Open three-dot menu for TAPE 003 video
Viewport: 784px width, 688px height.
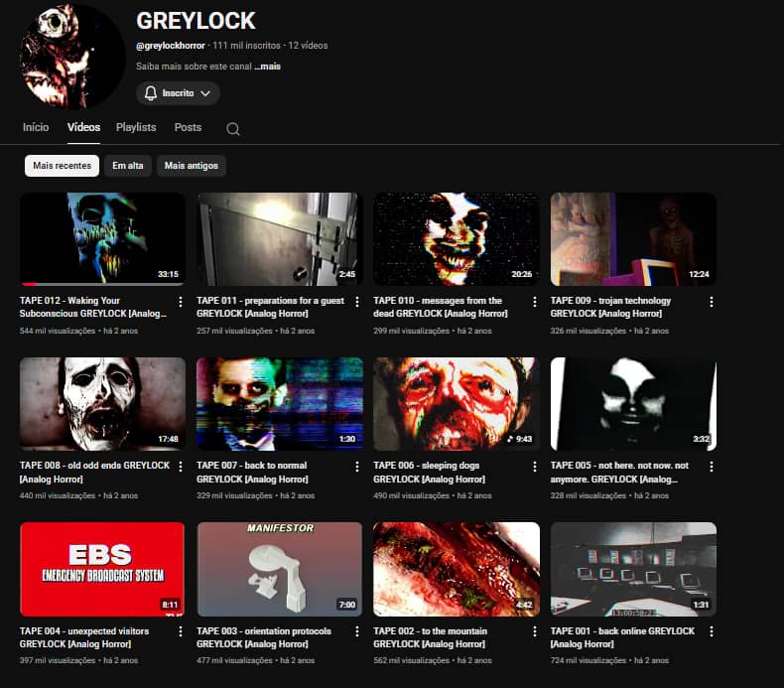click(x=357, y=632)
